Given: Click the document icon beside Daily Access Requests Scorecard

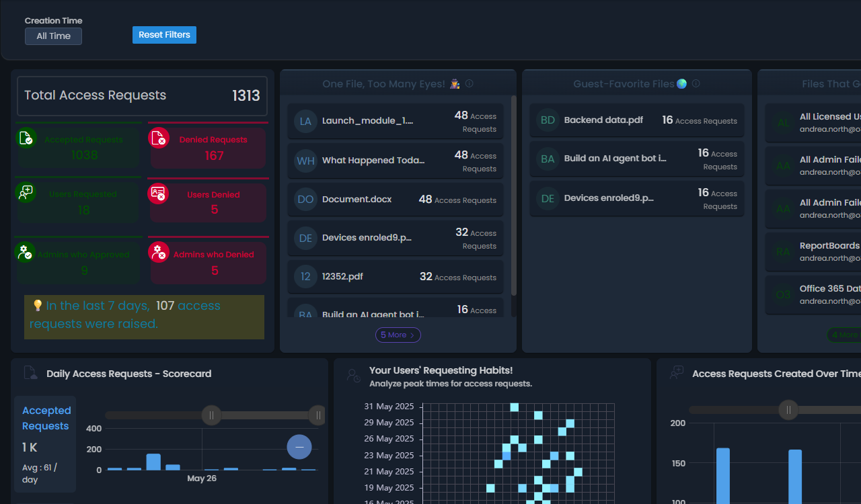Looking at the screenshot, I should (x=30, y=373).
